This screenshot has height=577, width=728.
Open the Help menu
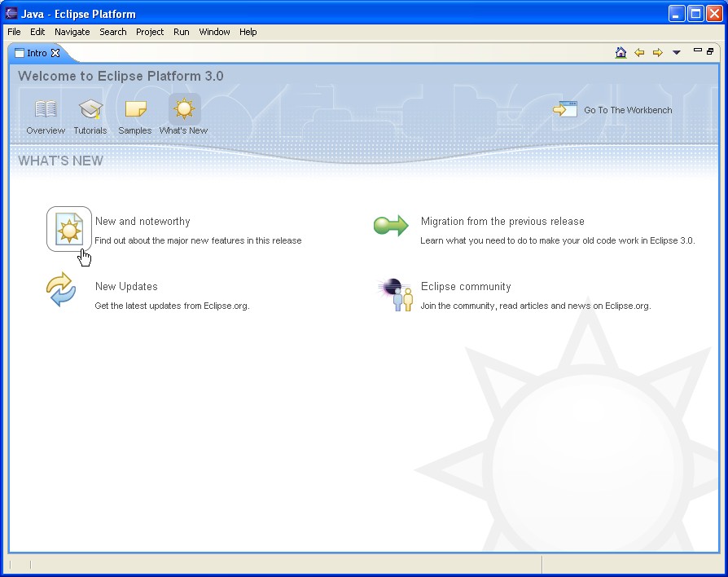pyautogui.click(x=248, y=32)
